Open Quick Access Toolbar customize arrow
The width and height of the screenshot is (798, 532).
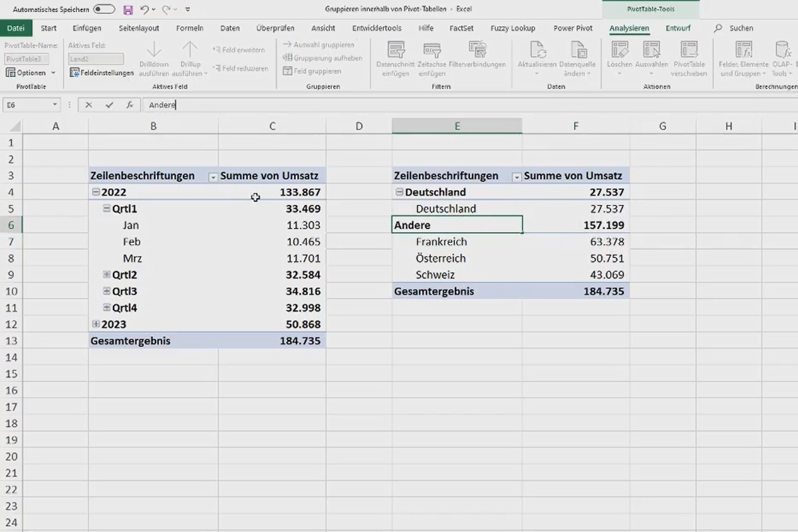tap(188, 10)
